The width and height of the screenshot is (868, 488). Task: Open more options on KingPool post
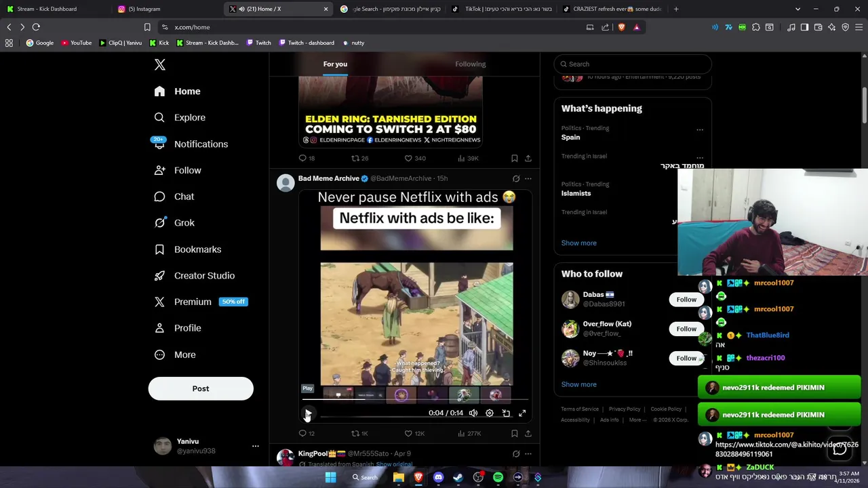point(528,454)
